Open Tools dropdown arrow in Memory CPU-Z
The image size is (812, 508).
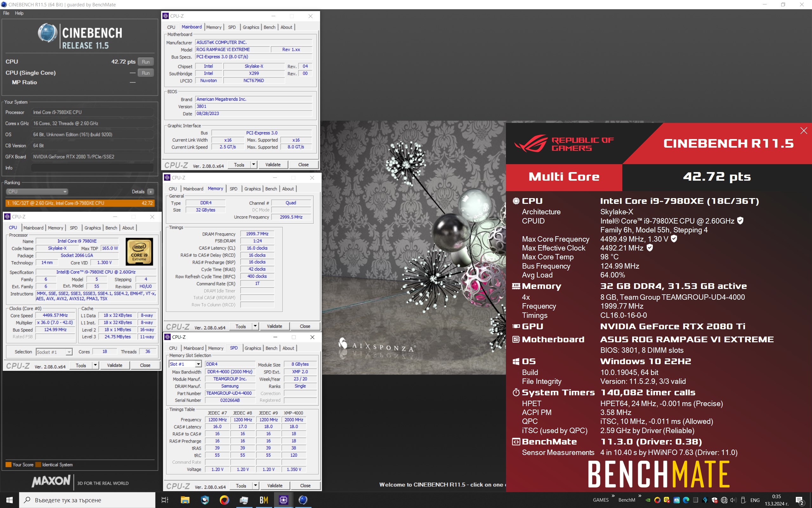tap(255, 326)
